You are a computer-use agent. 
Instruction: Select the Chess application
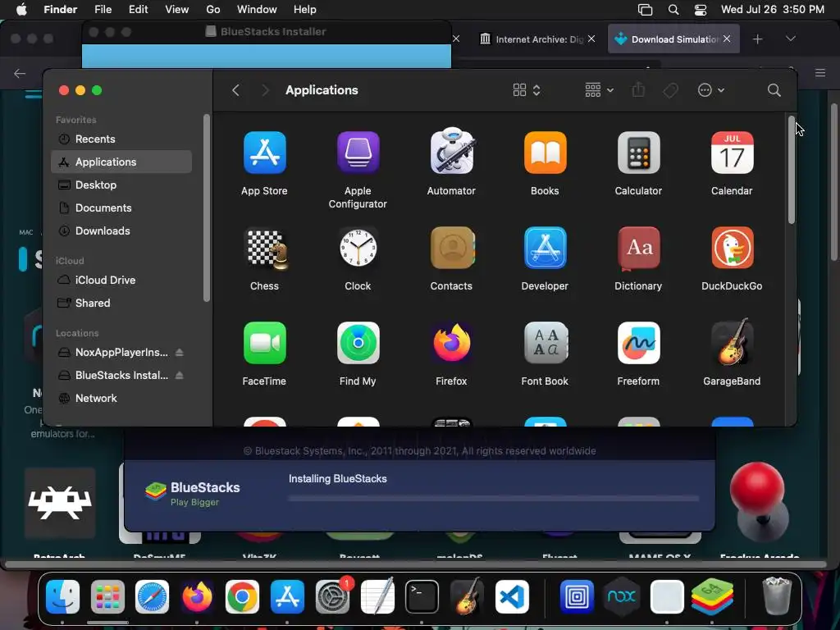coord(267,249)
